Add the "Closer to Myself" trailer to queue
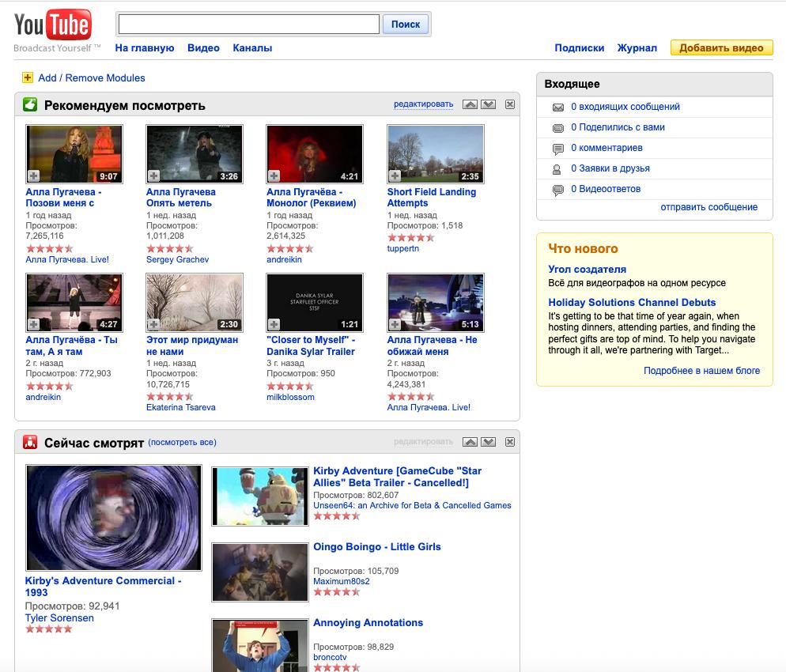The width and height of the screenshot is (786, 672). coord(274,324)
